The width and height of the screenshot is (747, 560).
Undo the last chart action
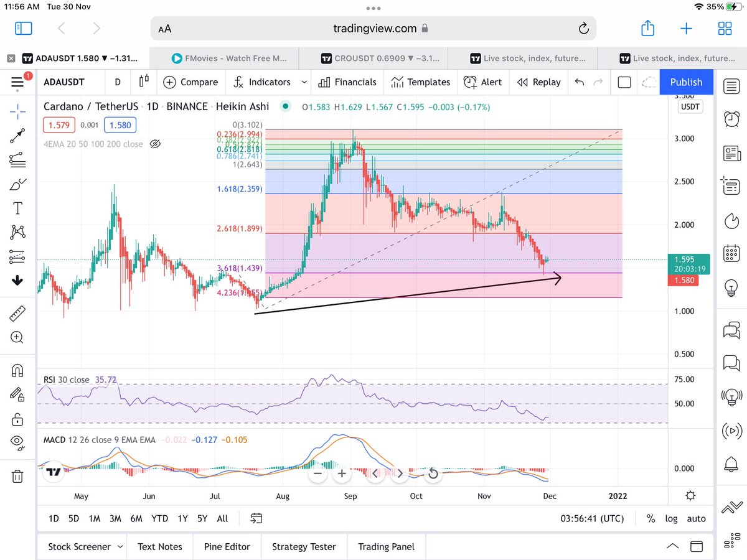click(579, 82)
